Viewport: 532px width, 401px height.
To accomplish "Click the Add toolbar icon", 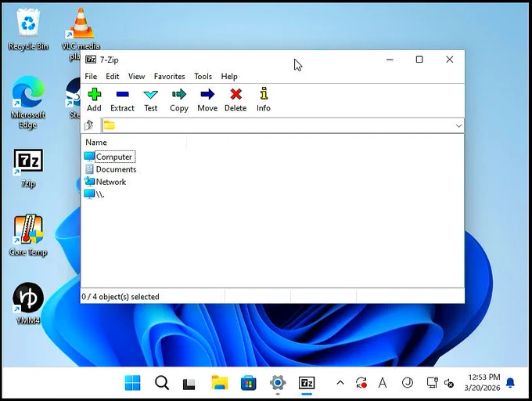I will click(94, 99).
